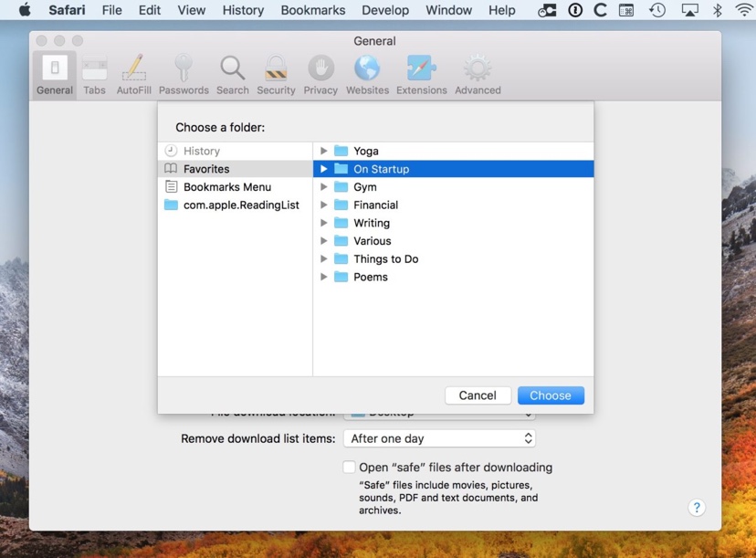
Task: Expand the Poems folder triangle
Action: 324,277
